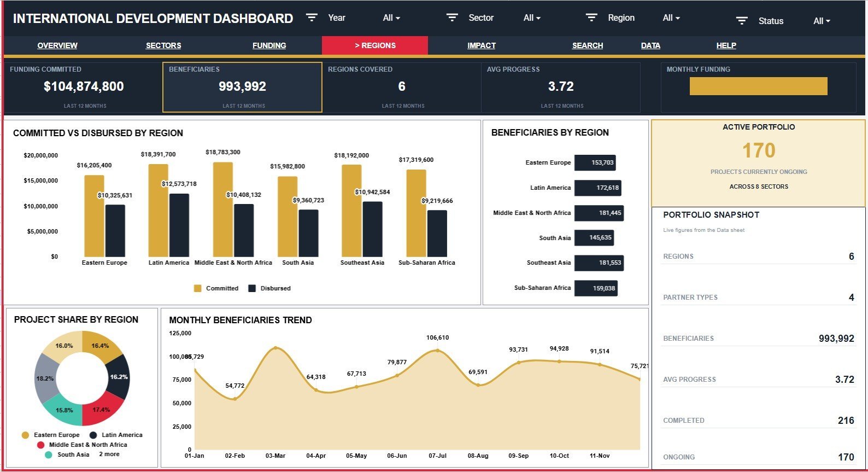Select the Regions Covered KPI card
The height and width of the screenshot is (472, 868).
pyautogui.click(x=402, y=87)
